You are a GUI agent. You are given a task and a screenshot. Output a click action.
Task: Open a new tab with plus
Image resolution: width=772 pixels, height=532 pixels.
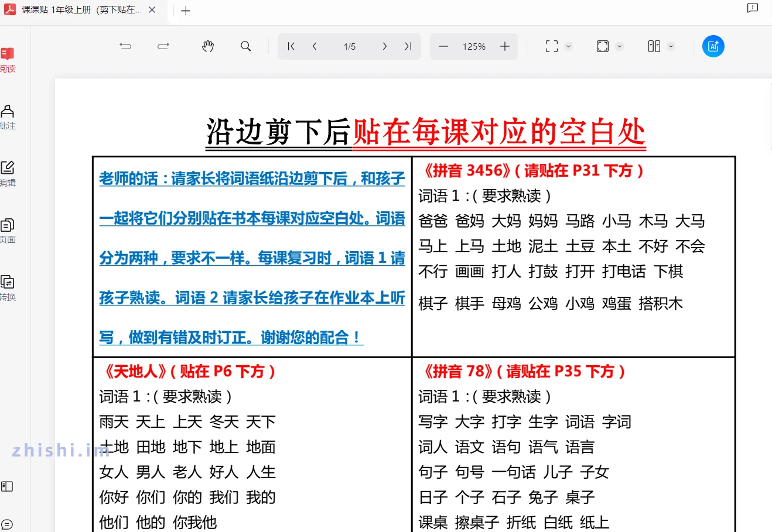(186, 11)
